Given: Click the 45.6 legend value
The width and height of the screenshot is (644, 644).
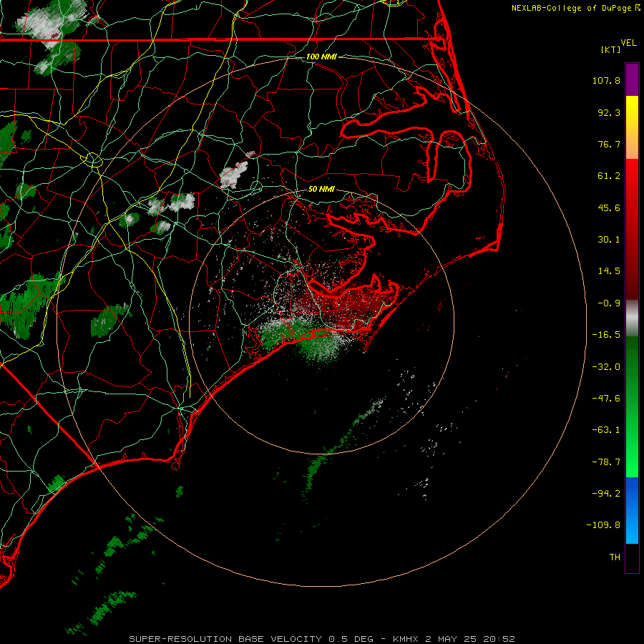Looking at the screenshot, I should (609, 208).
